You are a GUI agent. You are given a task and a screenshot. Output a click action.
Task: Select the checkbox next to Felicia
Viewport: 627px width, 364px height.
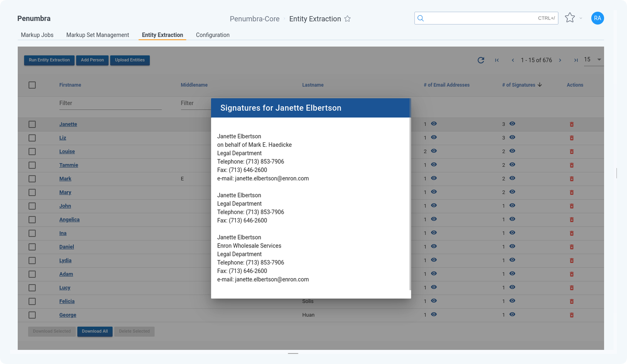pos(32,301)
